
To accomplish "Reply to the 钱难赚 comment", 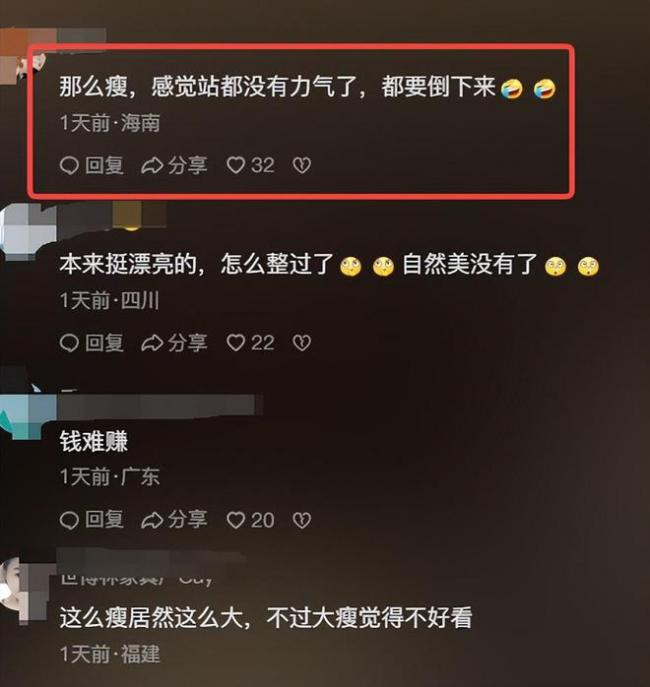I will tap(92, 520).
